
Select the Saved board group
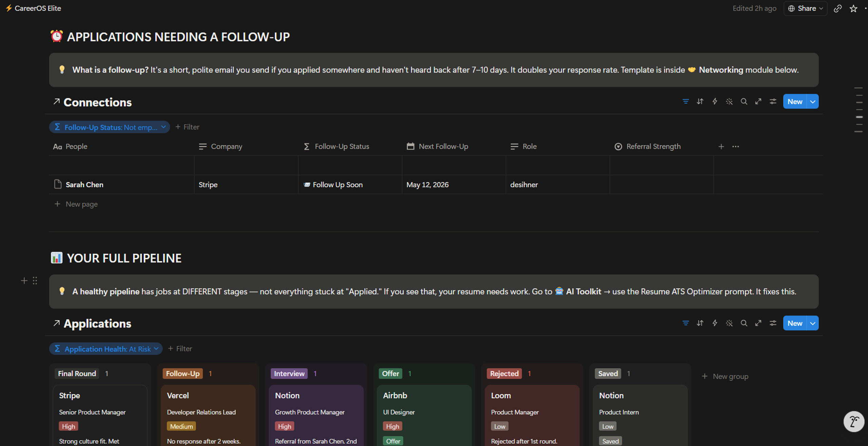(x=608, y=373)
